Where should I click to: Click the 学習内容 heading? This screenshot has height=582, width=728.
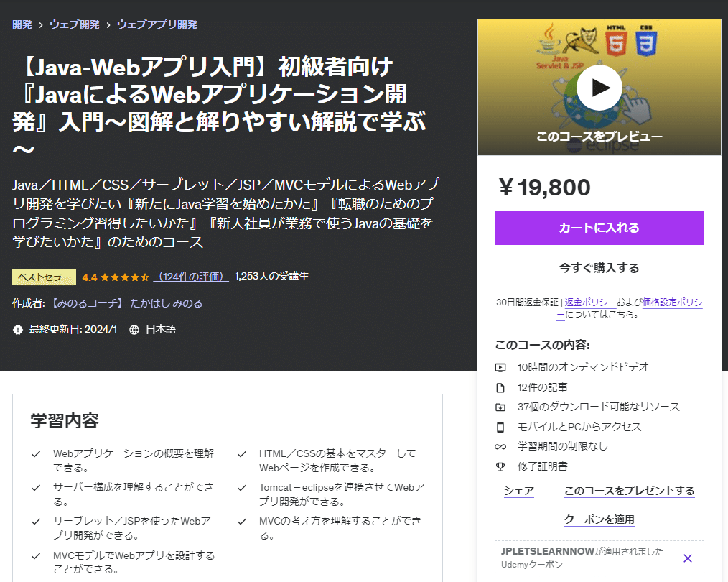(x=65, y=421)
